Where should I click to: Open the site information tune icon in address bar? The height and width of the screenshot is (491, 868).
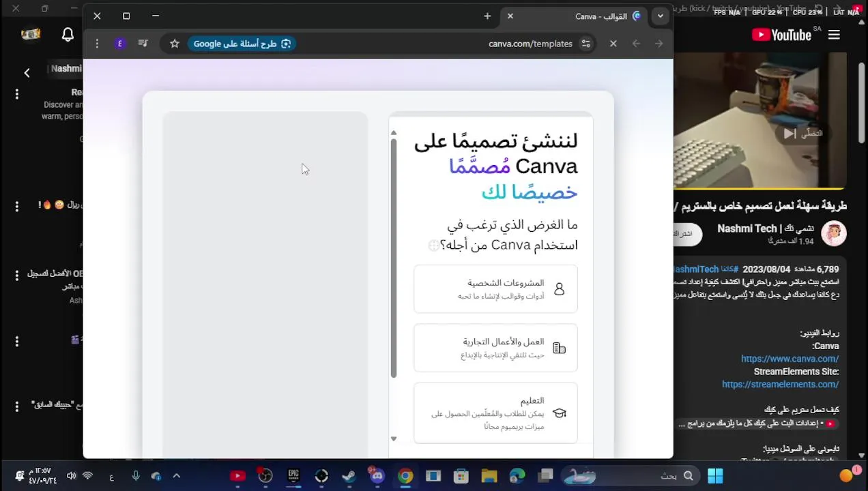tap(585, 44)
